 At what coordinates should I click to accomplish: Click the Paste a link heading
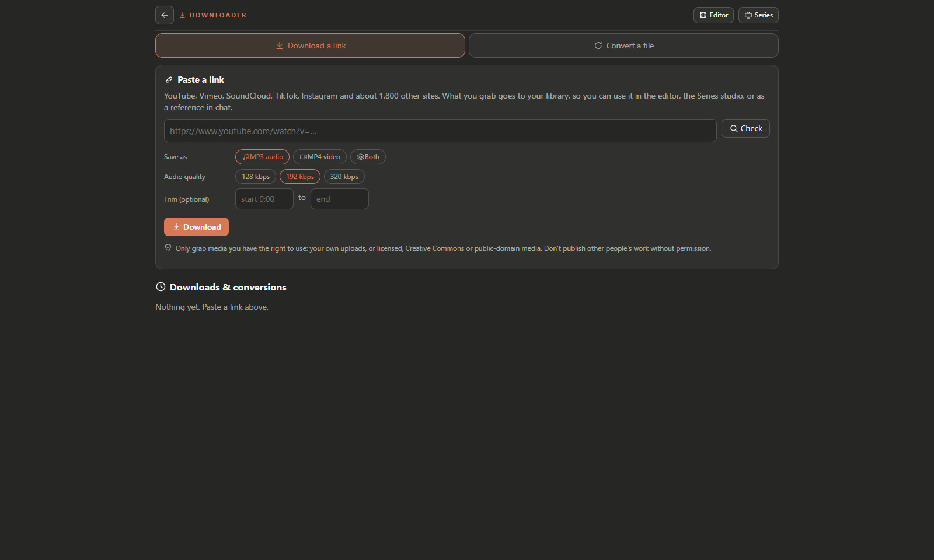pyautogui.click(x=201, y=80)
